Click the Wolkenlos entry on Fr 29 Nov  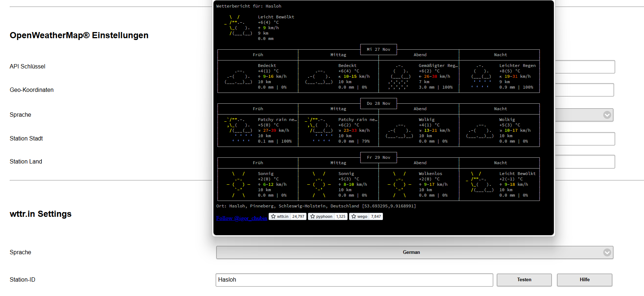(x=430, y=174)
